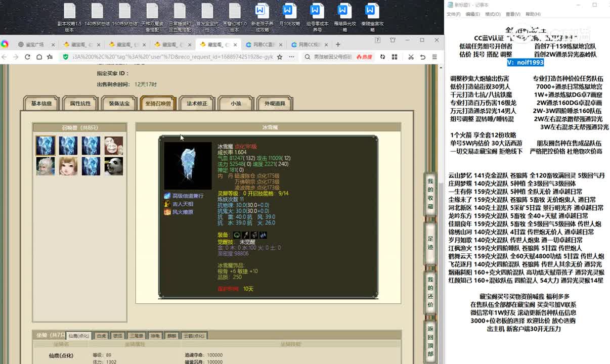Screen dimensions: 610x364
Task: Click highlighted text V: noif1993 in Notepad
Action: [526, 62]
